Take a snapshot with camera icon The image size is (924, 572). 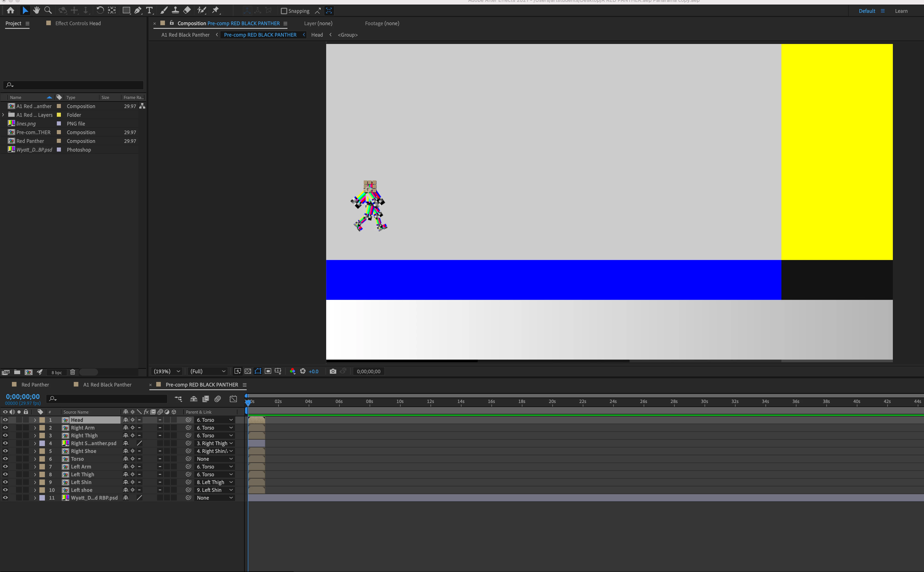point(333,371)
